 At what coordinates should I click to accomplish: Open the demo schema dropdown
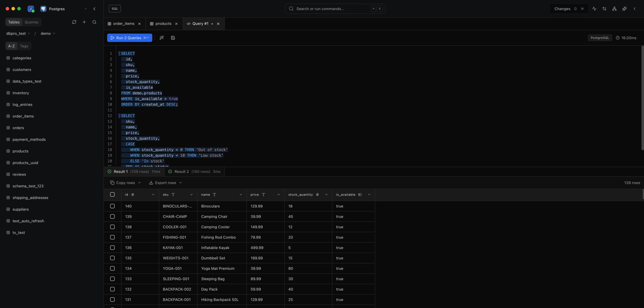pyautogui.click(x=48, y=34)
